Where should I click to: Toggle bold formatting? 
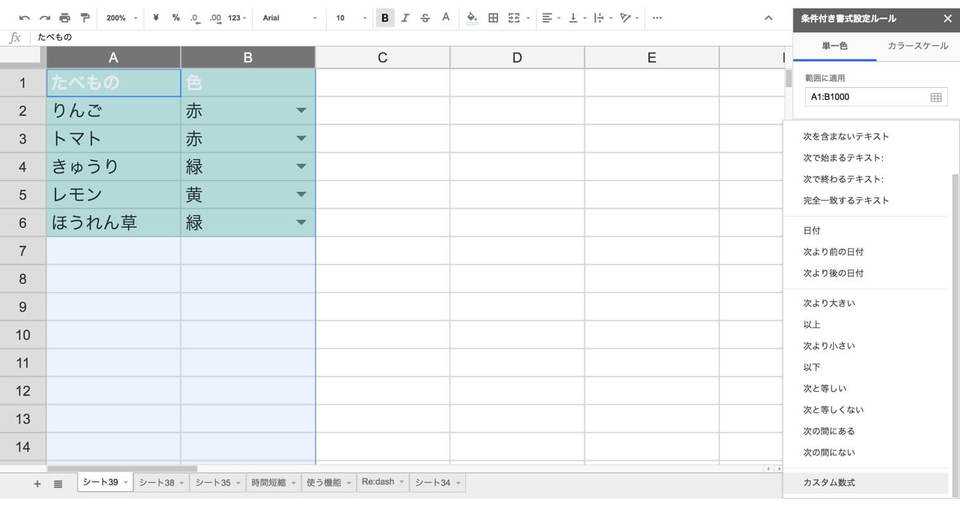tap(385, 18)
